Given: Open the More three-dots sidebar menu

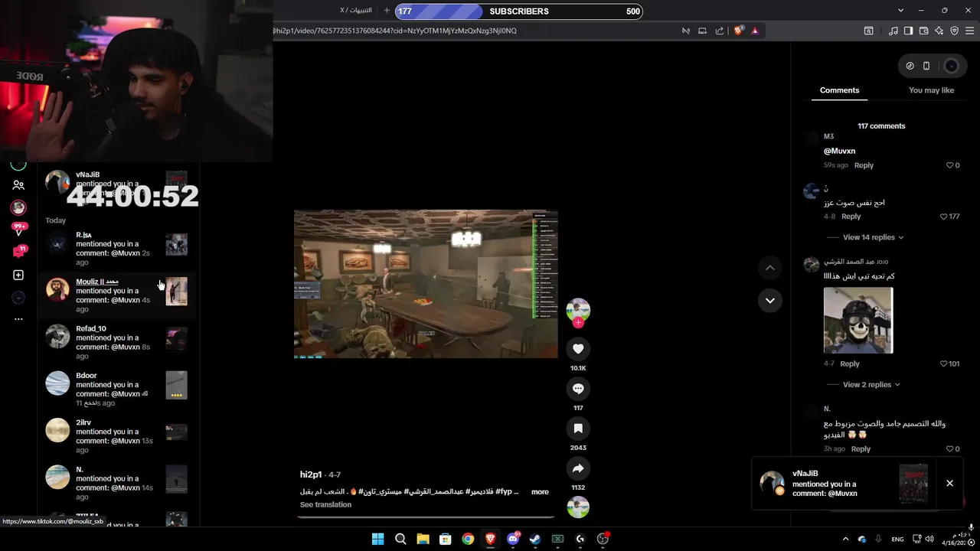Looking at the screenshot, I should 18,319.
